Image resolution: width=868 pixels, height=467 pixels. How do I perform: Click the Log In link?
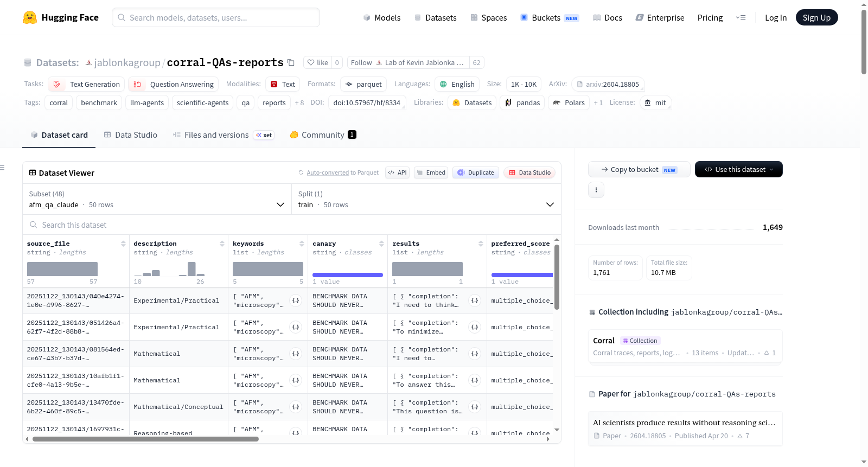pyautogui.click(x=776, y=17)
